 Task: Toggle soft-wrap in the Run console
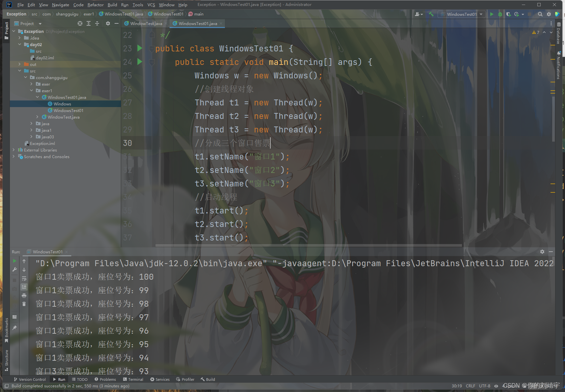point(24,278)
